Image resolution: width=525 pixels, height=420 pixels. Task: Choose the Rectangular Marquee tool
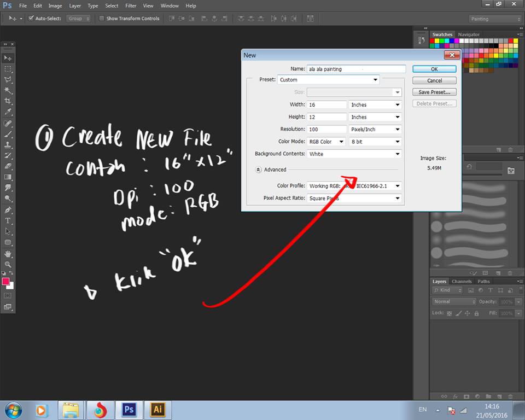tap(8, 69)
